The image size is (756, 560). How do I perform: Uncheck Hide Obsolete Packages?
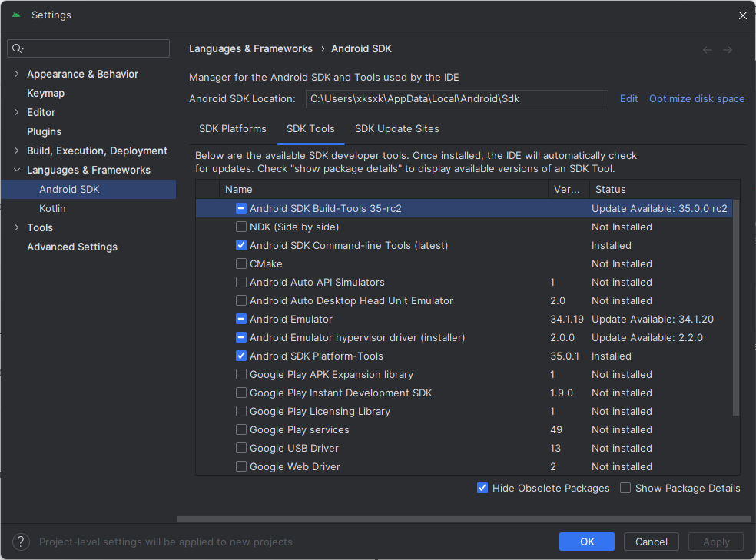(x=482, y=488)
